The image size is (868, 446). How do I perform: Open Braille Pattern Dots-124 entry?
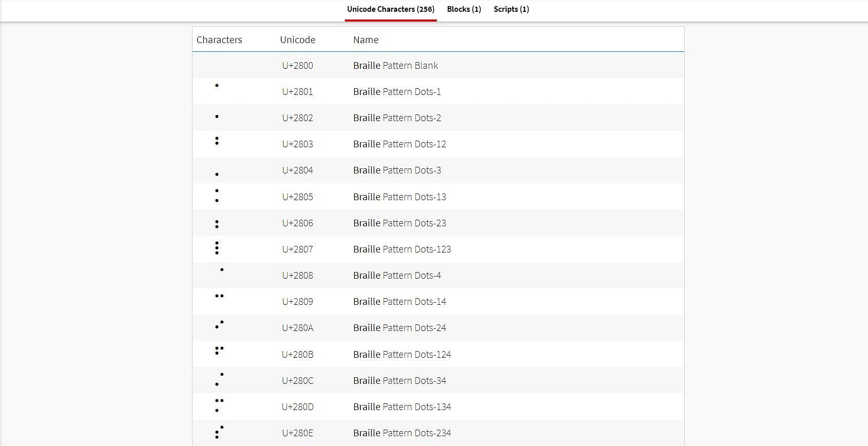point(402,354)
